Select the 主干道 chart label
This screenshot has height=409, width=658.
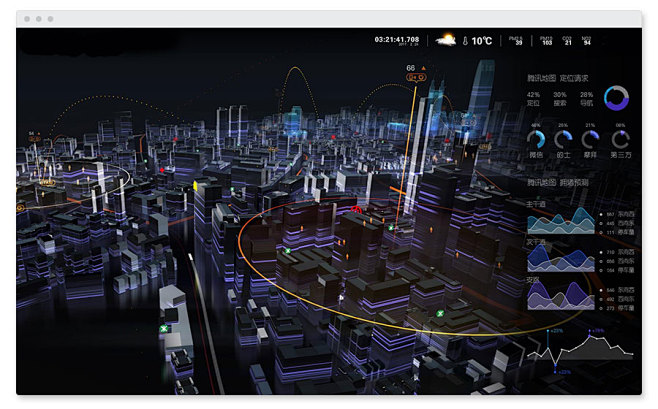click(x=536, y=204)
